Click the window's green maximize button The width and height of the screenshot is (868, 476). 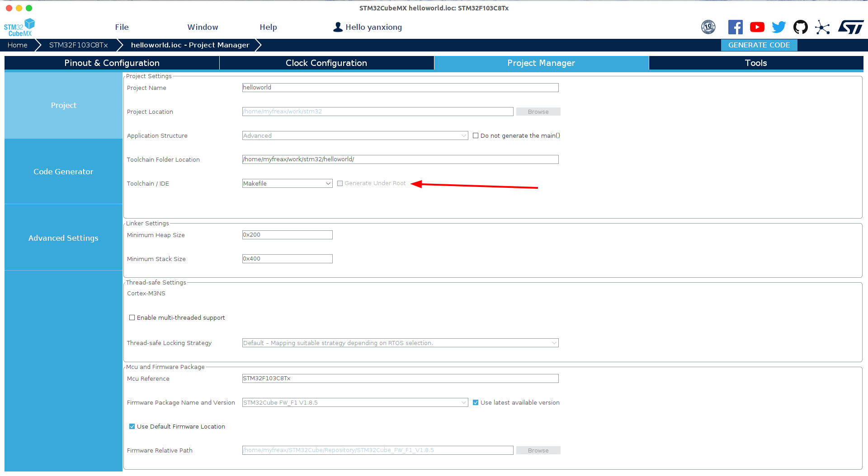tap(29, 8)
